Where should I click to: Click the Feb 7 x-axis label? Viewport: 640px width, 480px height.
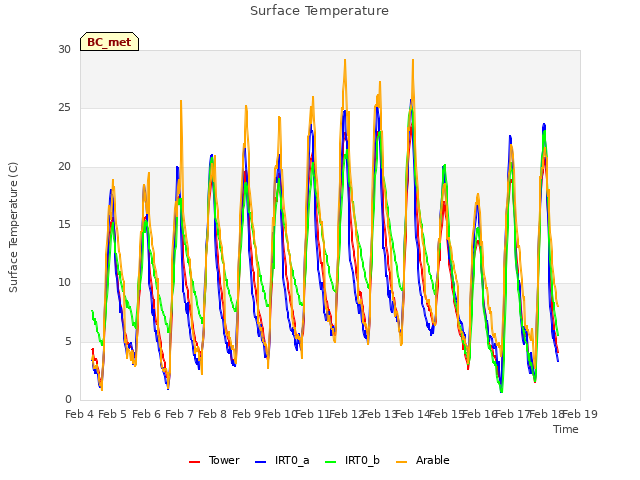coord(179,414)
